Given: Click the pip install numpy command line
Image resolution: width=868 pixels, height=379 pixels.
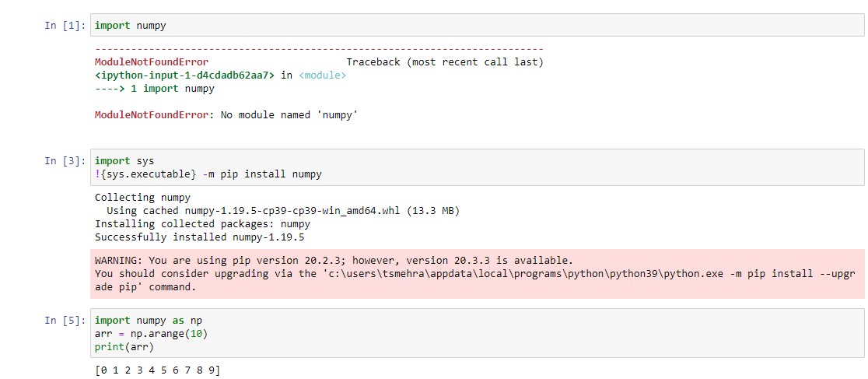Looking at the screenshot, I should pos(208,174).
